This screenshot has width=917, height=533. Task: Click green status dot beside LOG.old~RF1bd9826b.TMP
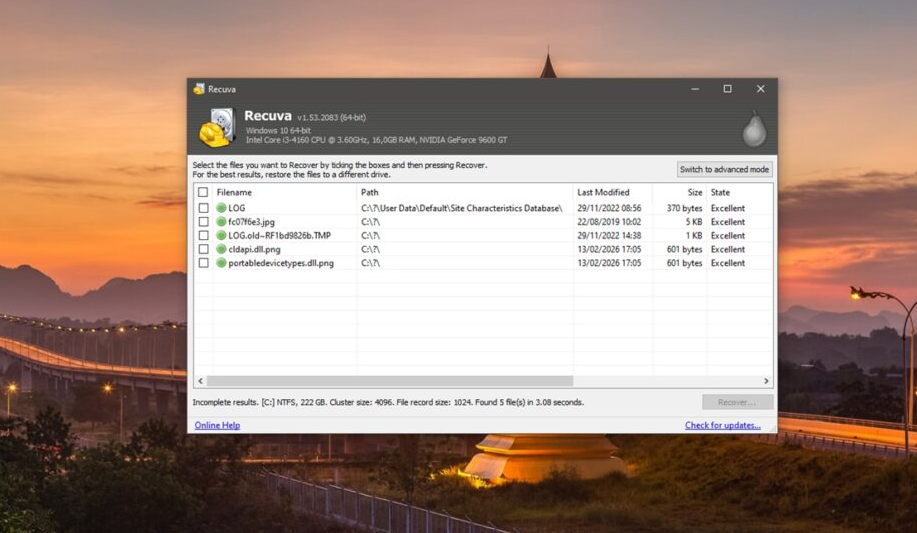click(222, 236)
